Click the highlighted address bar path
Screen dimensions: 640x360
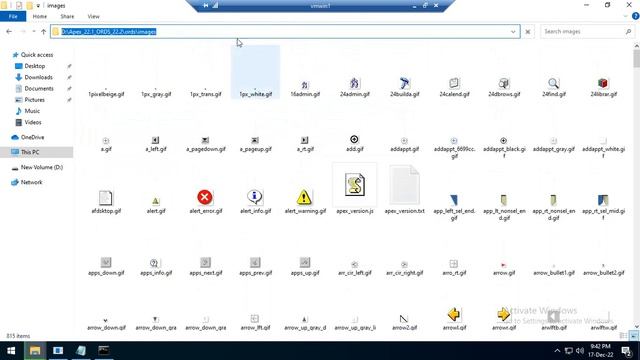pos(109,31)
